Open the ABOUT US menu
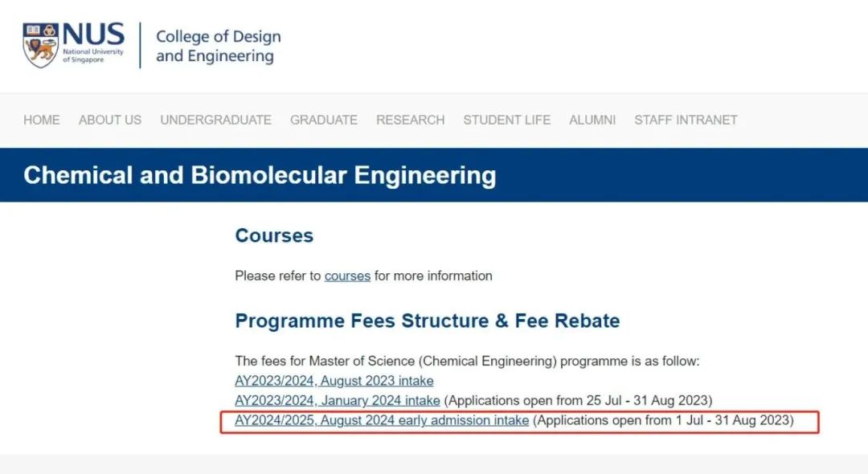Image resolution: width=868 pixels, height=474 pixels. (110, 120)
